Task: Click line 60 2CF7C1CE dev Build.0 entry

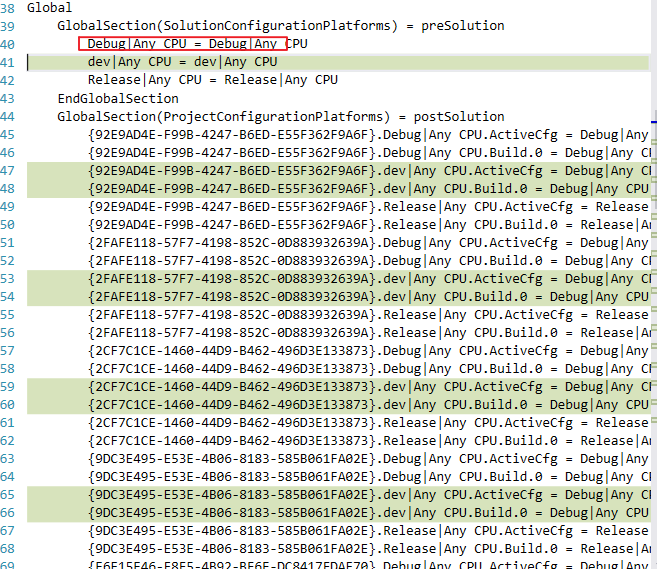Action: point(369,405)
